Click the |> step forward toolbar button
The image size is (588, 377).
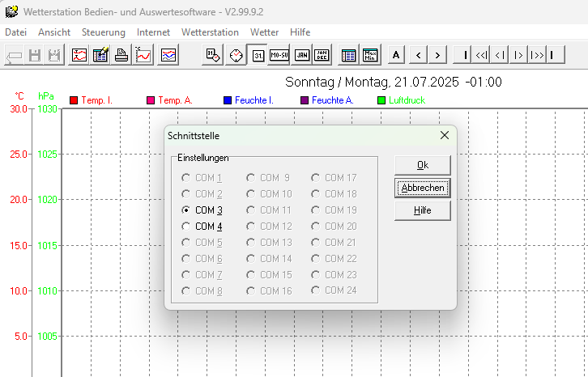click(x=518, y=56)
